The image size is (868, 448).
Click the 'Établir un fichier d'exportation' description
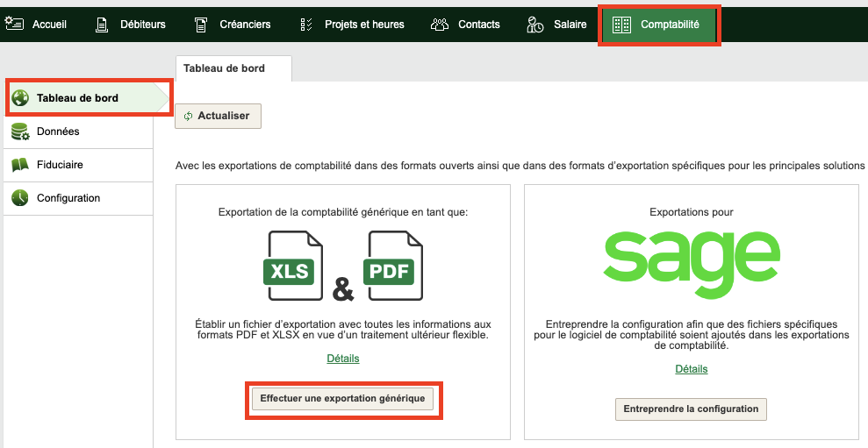click(343, 330)
